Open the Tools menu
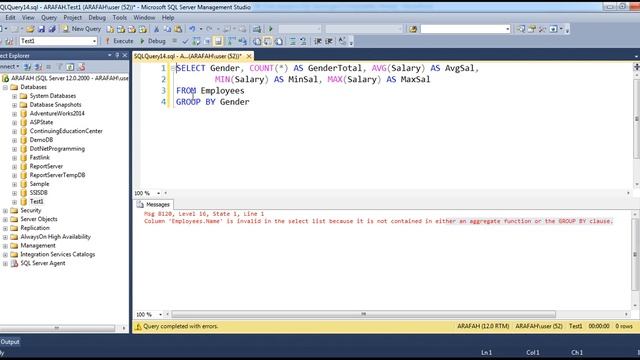This screenshot has width=640, height=360. (x=120, y=18)
